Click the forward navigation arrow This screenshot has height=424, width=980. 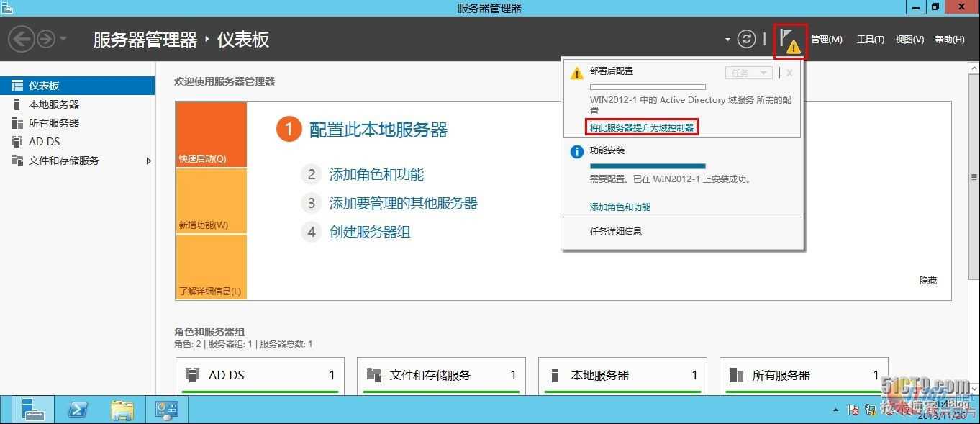pyautogui.click(x=46, y=39)
